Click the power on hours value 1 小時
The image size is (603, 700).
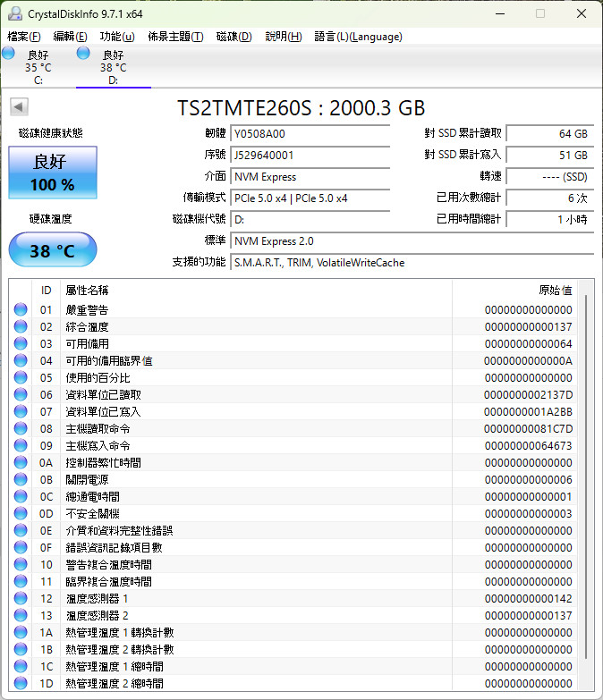550,220
